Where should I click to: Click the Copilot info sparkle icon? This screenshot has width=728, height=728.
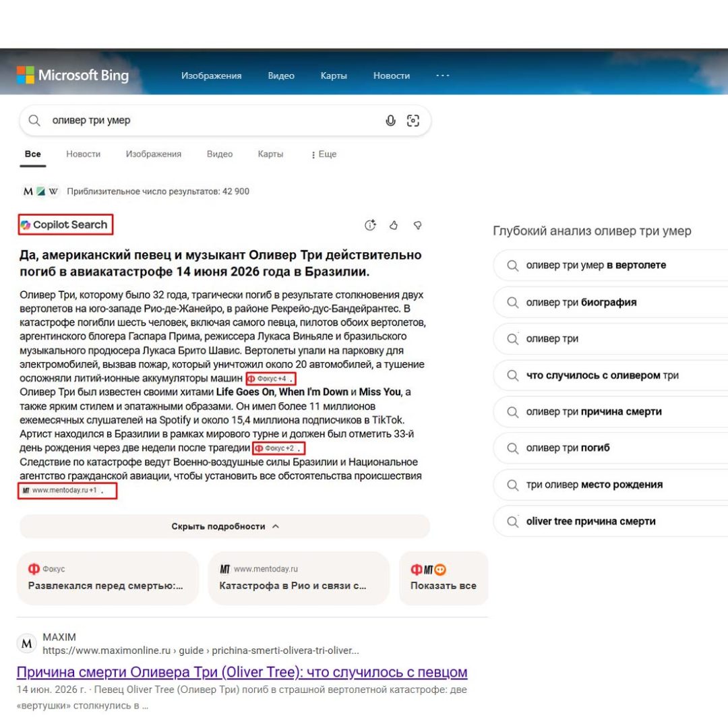370,225
